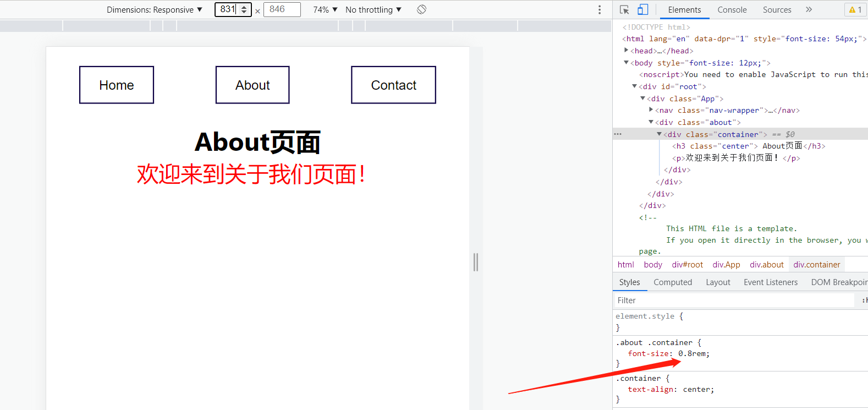This screenshot has height=410, width=868.
Task: Open the DOM Breakpoints pane tab
Action: click(x=839, y=282)
